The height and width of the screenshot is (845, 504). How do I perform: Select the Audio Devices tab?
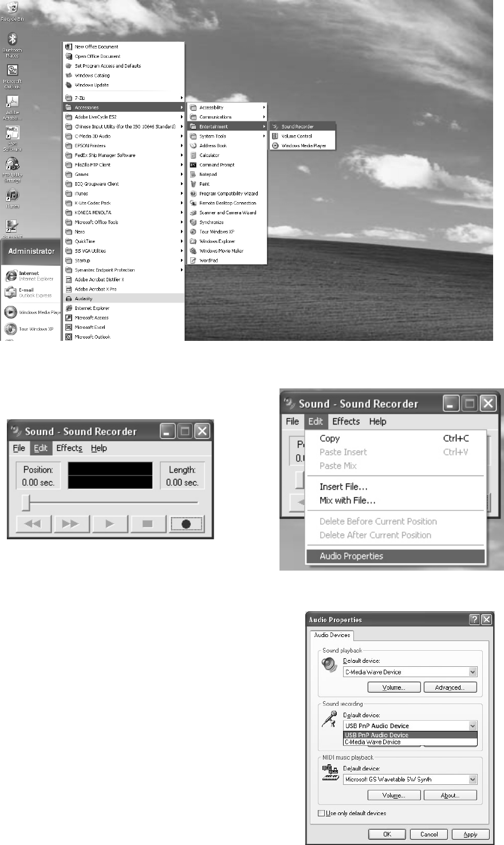pyautogui.click(x=332, y=635)
